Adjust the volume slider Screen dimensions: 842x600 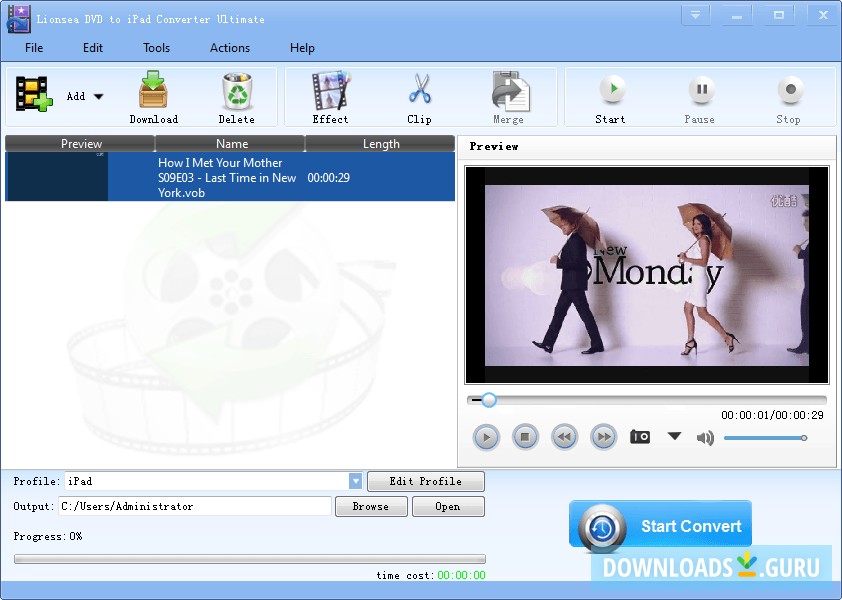tap(765, 437)
